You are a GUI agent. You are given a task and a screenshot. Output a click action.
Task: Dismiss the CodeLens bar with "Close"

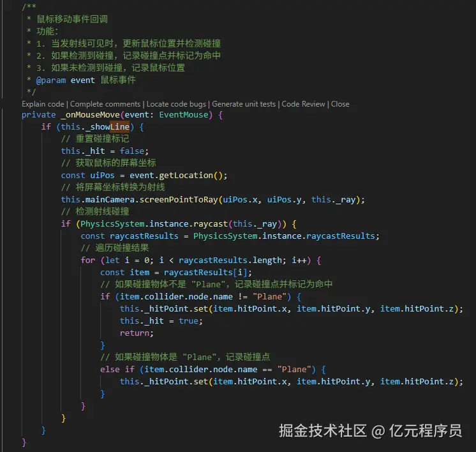coord(340,104)
